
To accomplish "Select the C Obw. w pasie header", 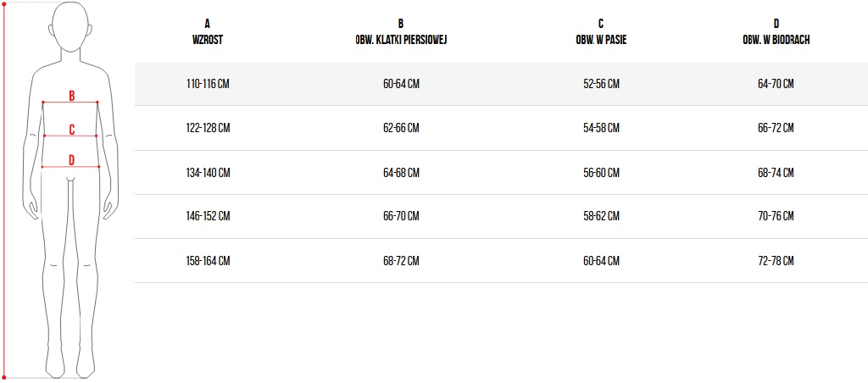I will click(x=601, y=31).
